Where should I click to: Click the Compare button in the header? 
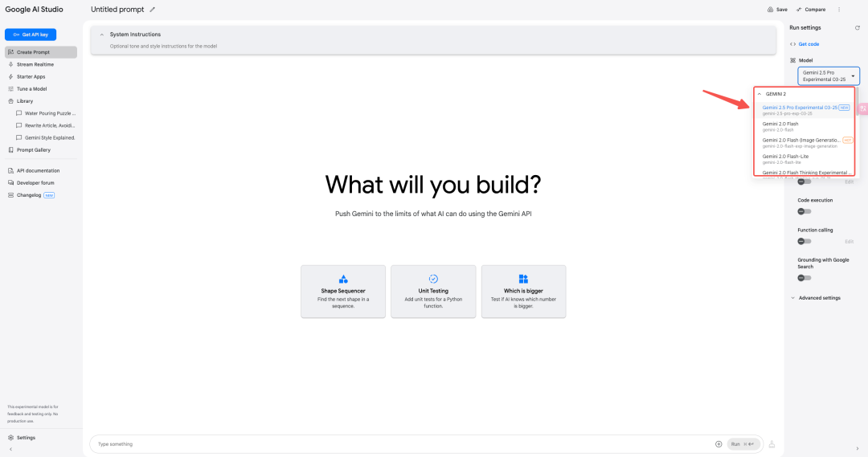click(x=810, y=10)
